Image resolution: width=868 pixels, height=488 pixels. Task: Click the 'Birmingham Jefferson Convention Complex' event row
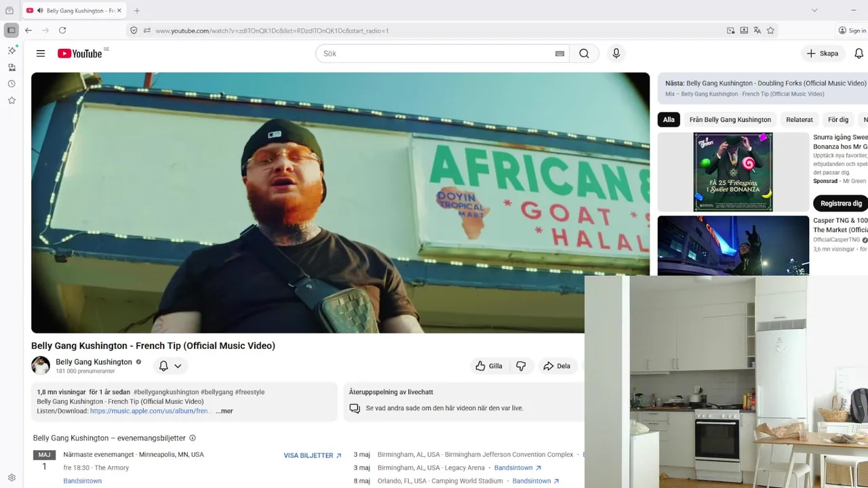[468, 455]
